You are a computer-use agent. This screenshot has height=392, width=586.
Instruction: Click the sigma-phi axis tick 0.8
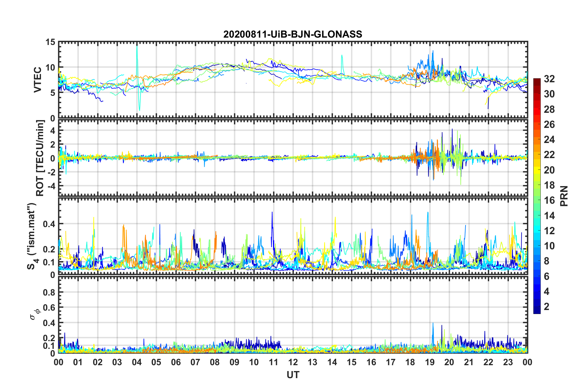coord(49,292)
